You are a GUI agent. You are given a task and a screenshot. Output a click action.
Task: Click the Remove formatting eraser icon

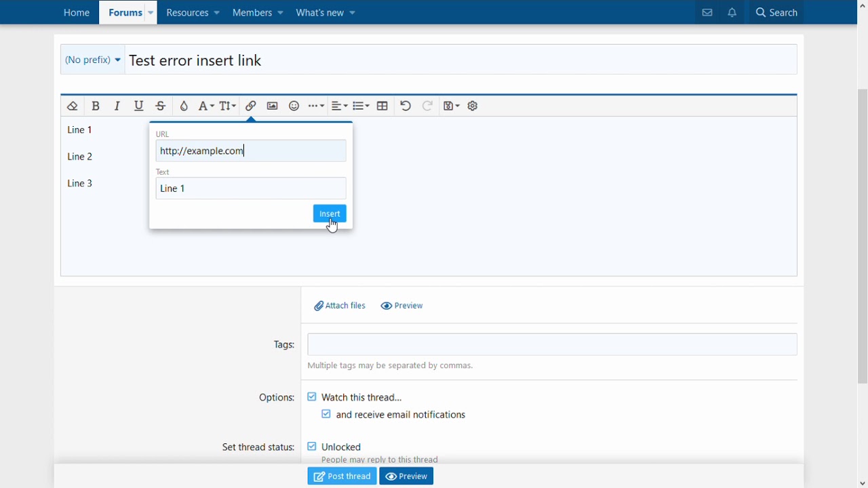coord(73,106)
